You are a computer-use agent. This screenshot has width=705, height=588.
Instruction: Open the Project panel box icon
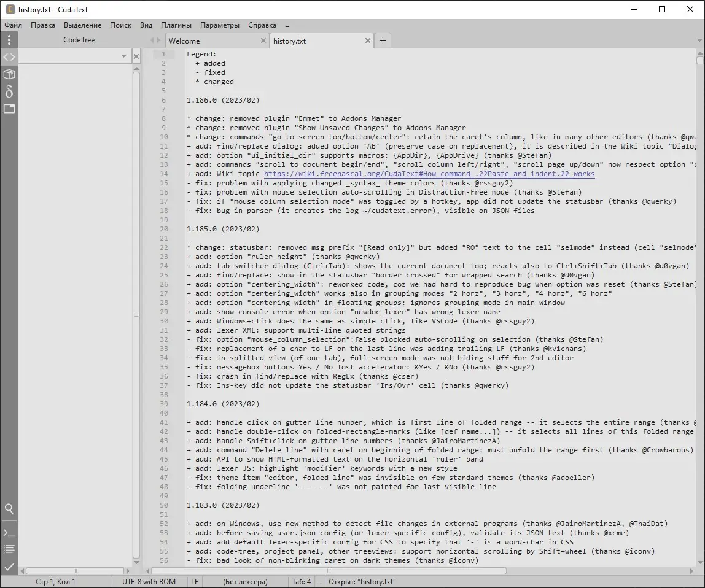click(x=9, y=74)
